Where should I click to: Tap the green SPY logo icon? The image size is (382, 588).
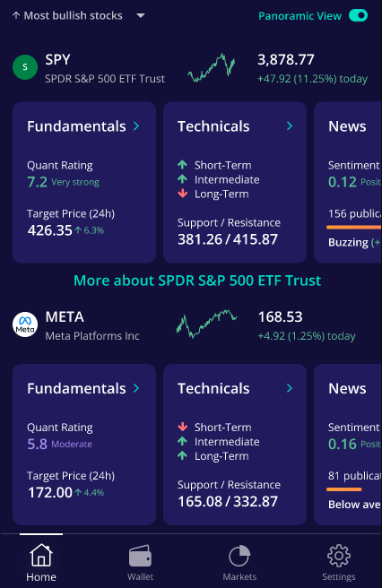25,67
